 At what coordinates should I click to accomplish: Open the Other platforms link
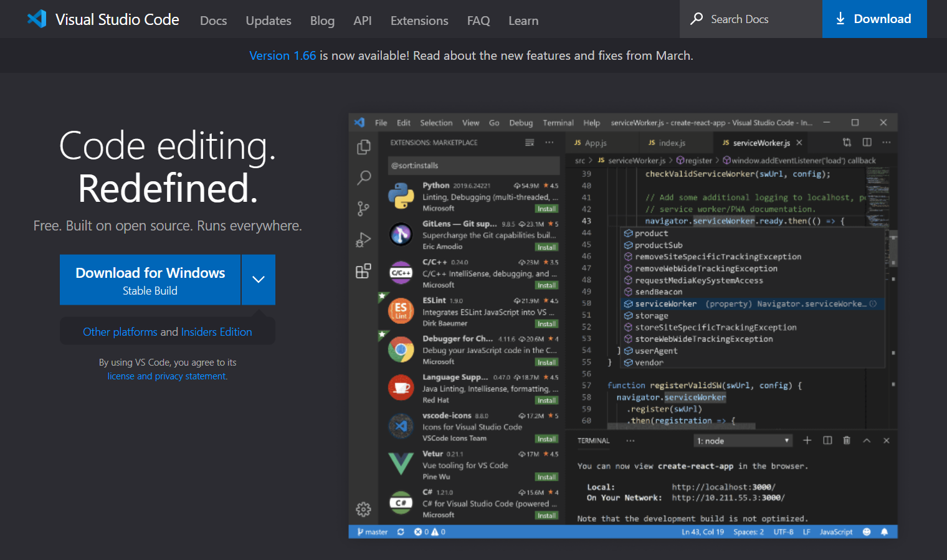coord(120,332)
